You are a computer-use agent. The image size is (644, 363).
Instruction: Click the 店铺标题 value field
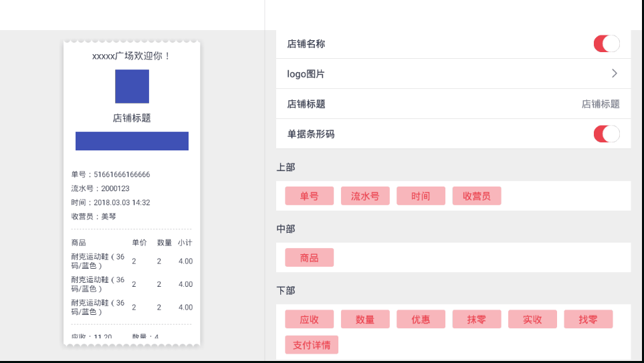pyautogui.click(x=600, y=104)
